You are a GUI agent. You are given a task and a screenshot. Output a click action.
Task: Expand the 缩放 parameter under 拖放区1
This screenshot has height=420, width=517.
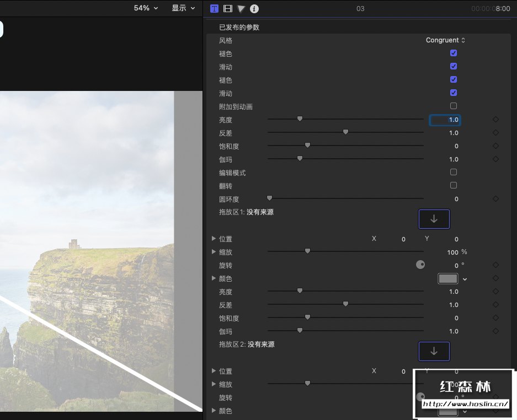coord(214,252)
